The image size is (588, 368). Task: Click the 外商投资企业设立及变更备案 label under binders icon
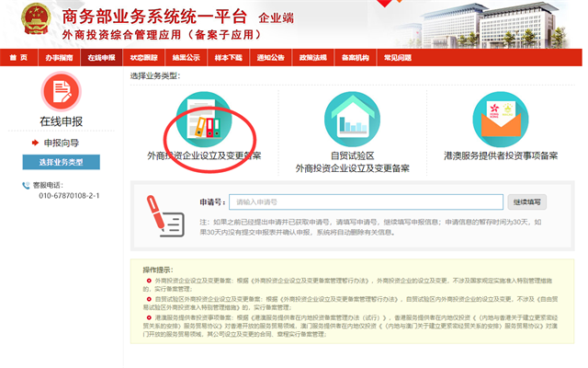pyautogui.click(x=204, y=155)
